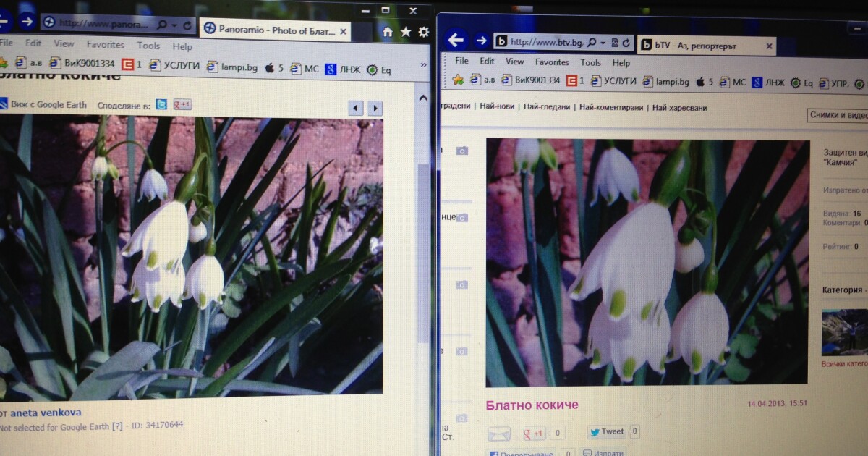Image resolution: width=868 pixels, height=456 pixels.
Task: Open the Edit menu in the bTV window
Action: (x=488, y=62)
